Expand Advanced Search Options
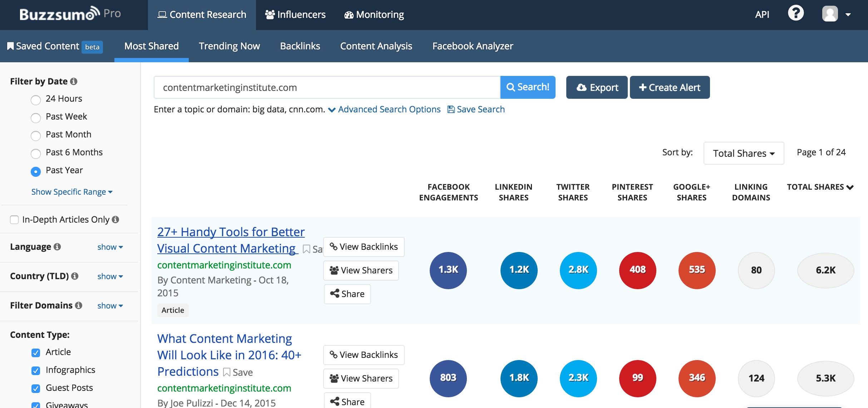The image size is (868, 408). click(384, 109)
